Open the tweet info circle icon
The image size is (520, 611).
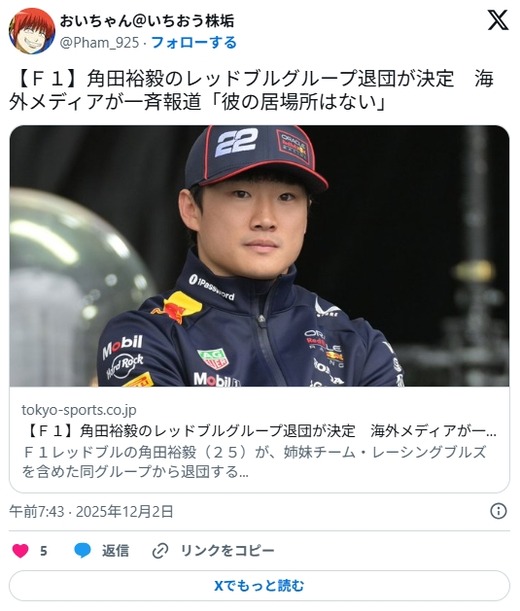coord(499,511)
